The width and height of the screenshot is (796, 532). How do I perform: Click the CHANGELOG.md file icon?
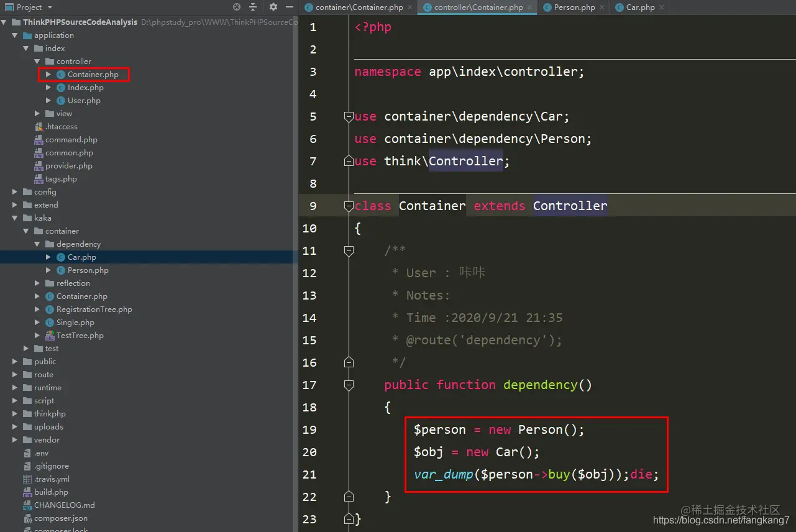coord(27,505)
